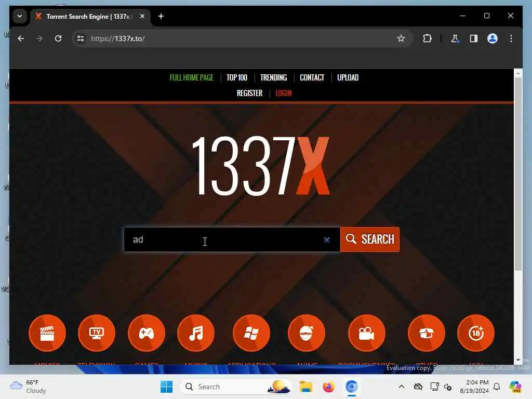Viewport: 532px width, 399px height.
Task: Open the Movies category icon
Action: [x=47, y=333]
